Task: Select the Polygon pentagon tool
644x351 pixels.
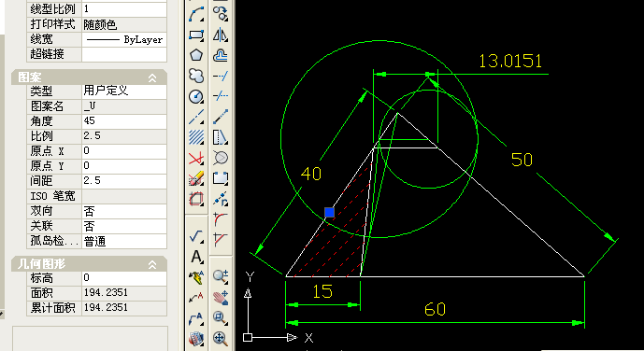Action: coord(196,55)
